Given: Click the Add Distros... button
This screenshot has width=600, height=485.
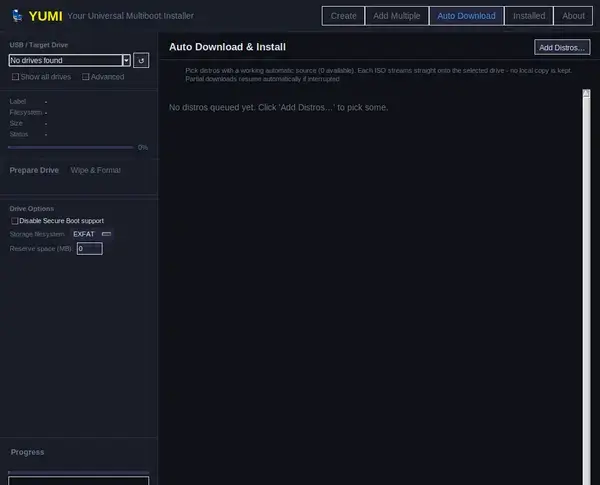Looking at the screenshot, I should point(562,47).
